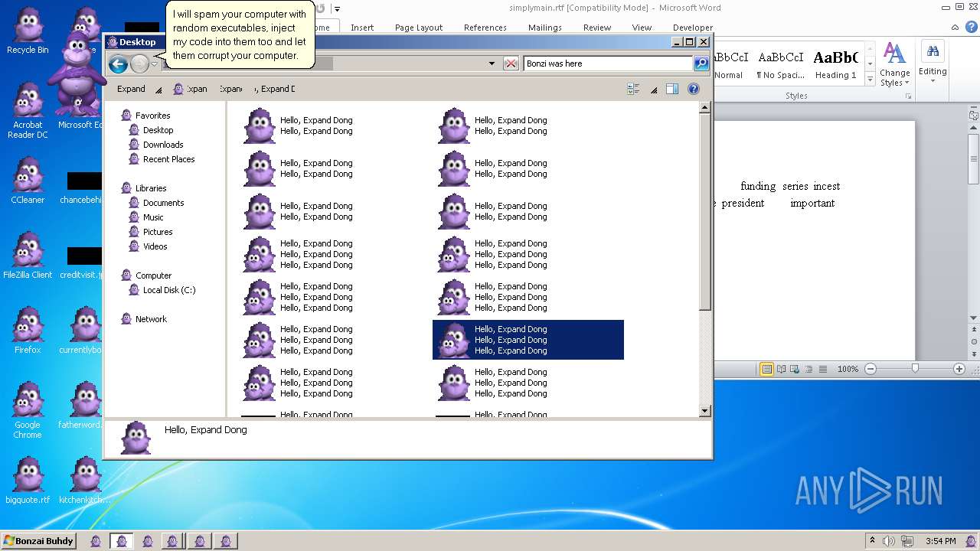Toggle the ruler button above Word scrollbar
Image resolution: width=980 pixels, height=551 pixels.
[x=974, y=116]
